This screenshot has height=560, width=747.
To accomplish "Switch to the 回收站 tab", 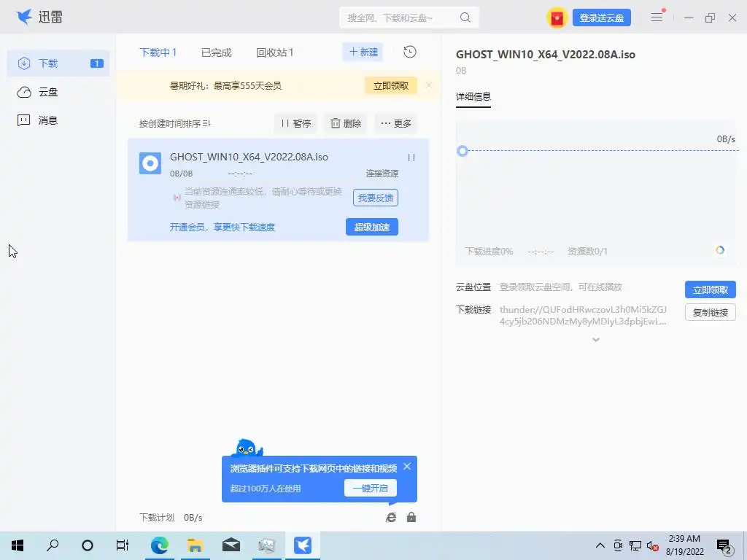I will (275, 52).
